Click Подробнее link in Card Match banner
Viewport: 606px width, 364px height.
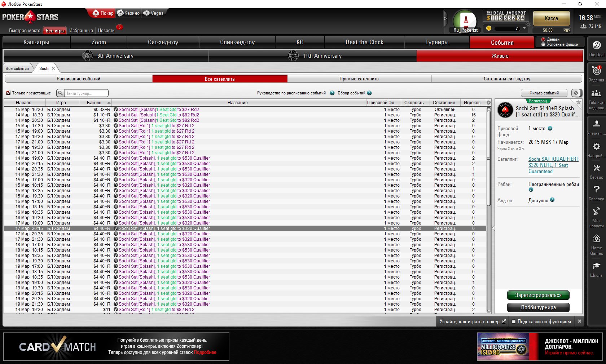205,352
